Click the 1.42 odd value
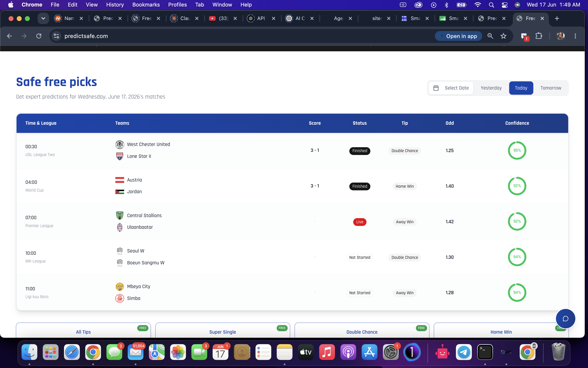This screenshot has height=368, width=588. (x=450, y=221)
